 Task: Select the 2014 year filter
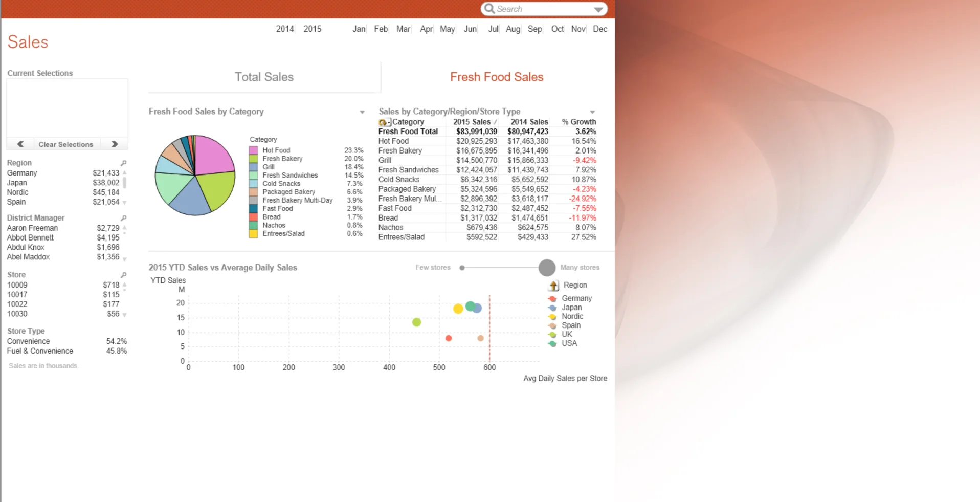(x=284, y=29)
